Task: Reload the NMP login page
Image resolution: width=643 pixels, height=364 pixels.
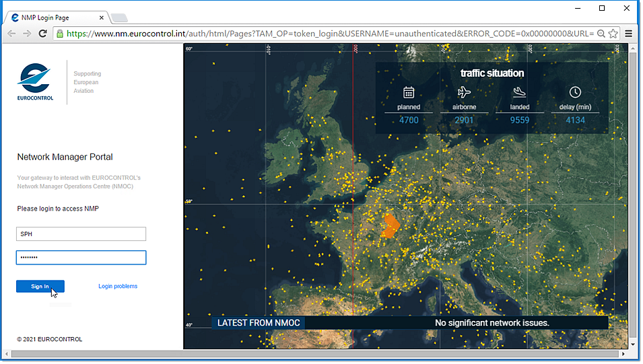Action: coord(42,33)
